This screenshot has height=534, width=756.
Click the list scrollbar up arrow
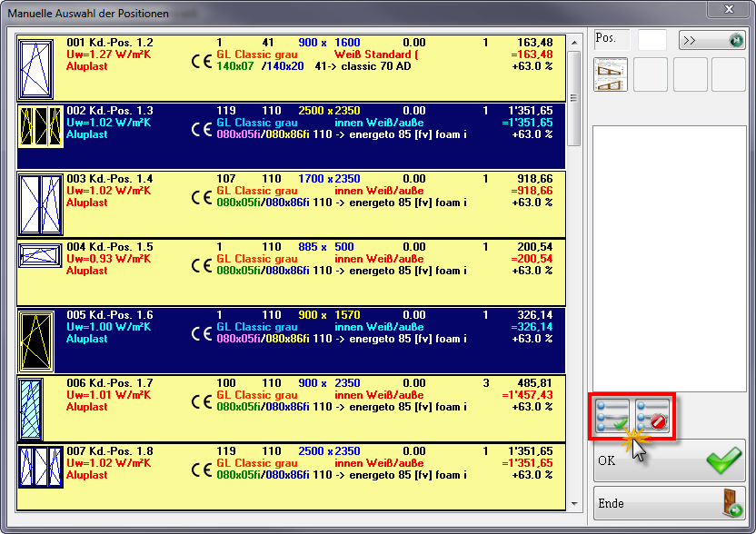point(574,43)
